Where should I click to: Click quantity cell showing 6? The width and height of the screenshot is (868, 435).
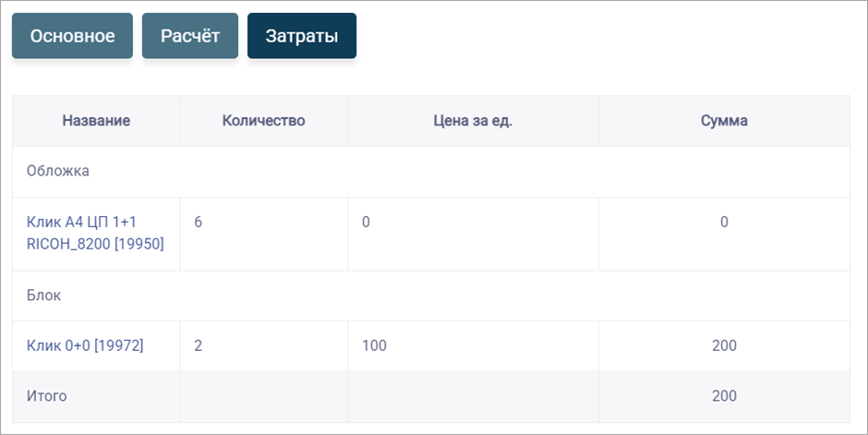[263, 234]
